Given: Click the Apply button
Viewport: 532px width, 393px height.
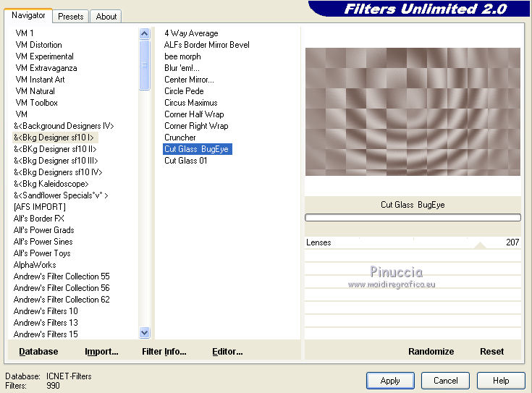Looking at the screenshot, I should 390,380.
